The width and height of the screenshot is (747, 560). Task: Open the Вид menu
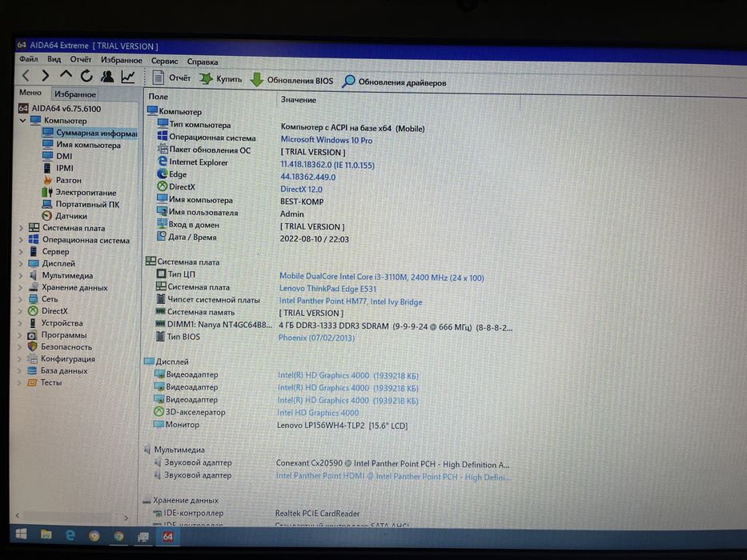[54, 59]
